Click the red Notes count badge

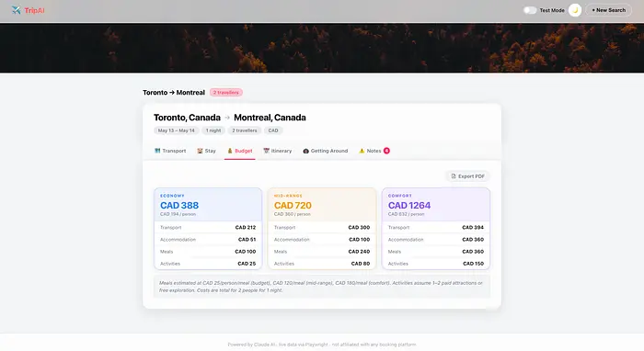(x=386, y=151)
